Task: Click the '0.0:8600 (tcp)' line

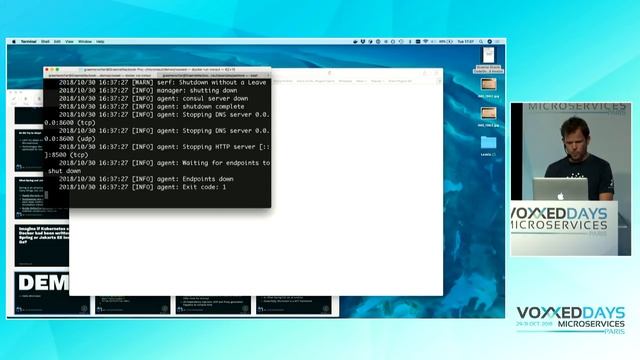Action: 70,122
